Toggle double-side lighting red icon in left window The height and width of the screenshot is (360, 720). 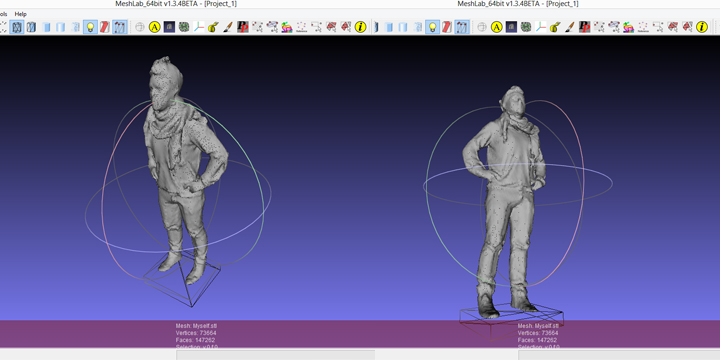tap(105, 27)
